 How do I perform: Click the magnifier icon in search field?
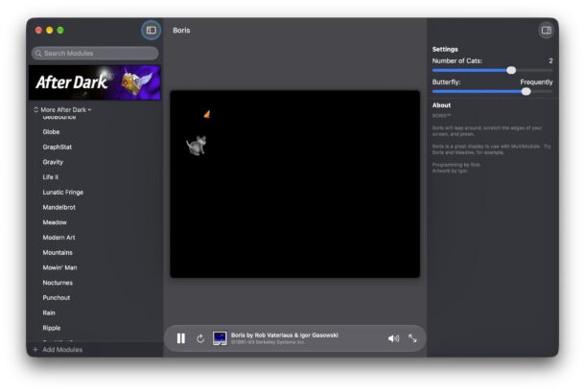38,54
